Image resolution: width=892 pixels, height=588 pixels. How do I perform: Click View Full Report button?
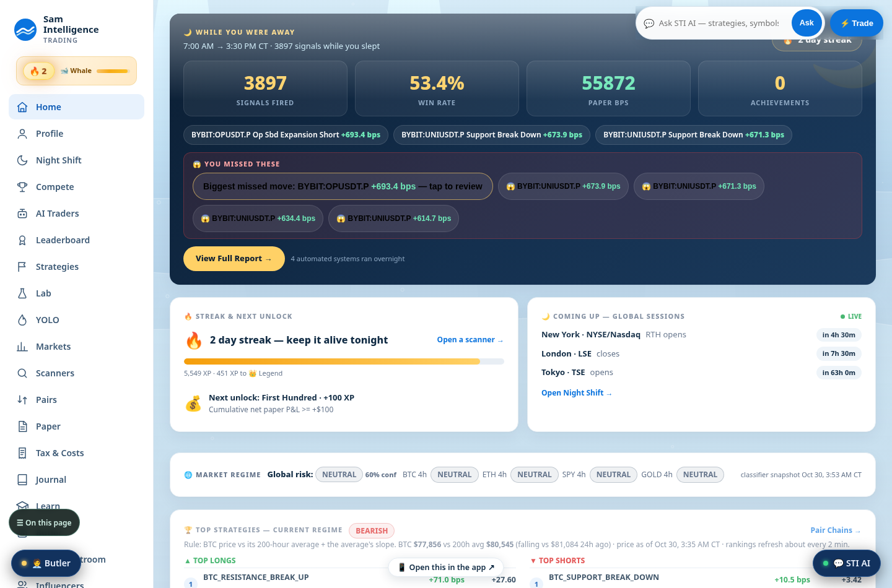[x=234, y=259]
